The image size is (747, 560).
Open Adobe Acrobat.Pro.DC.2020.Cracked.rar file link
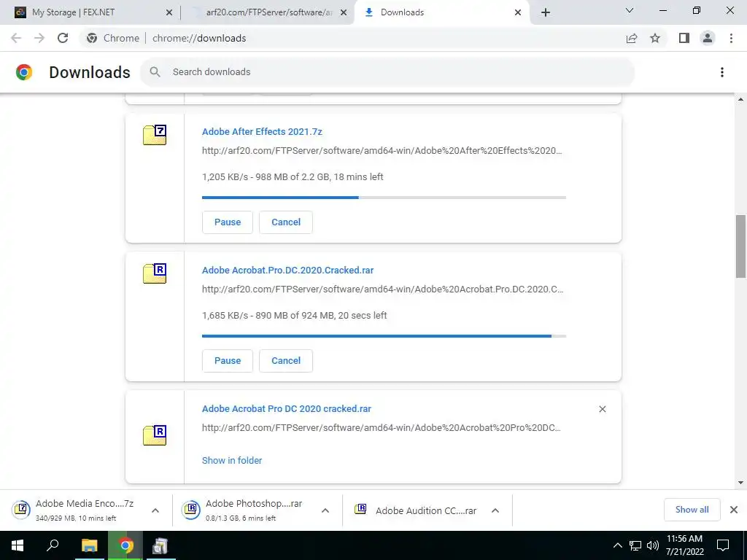(x=287, y=270)
